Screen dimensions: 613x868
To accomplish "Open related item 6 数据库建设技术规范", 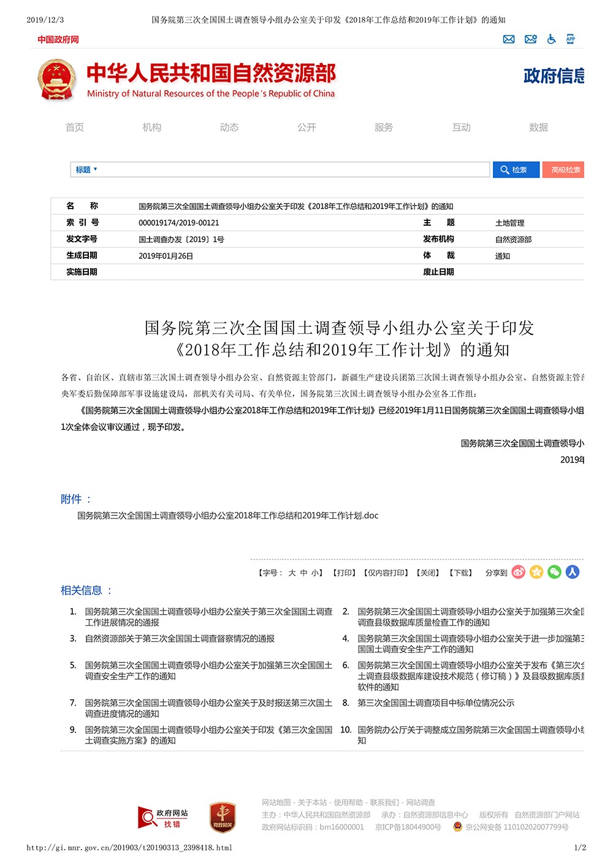I will (x=471, y=676).
